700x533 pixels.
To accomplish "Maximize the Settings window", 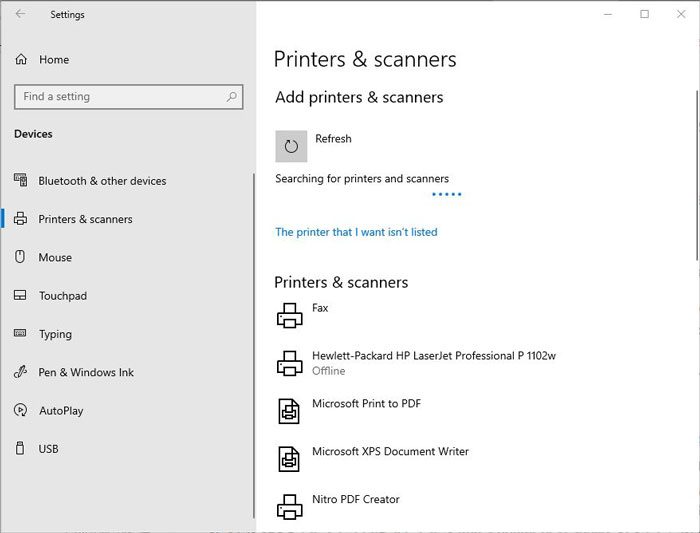I will [x=644, y=14].
